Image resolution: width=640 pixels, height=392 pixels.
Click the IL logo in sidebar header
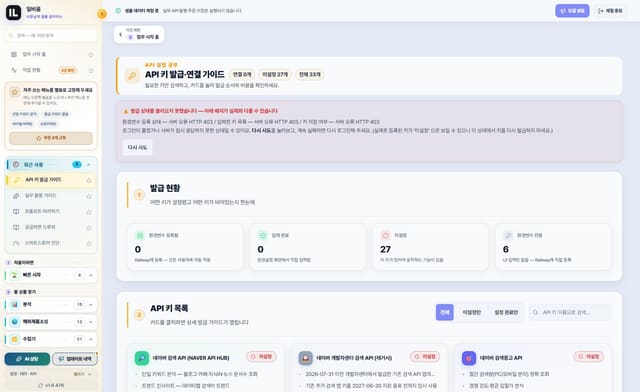13,13
